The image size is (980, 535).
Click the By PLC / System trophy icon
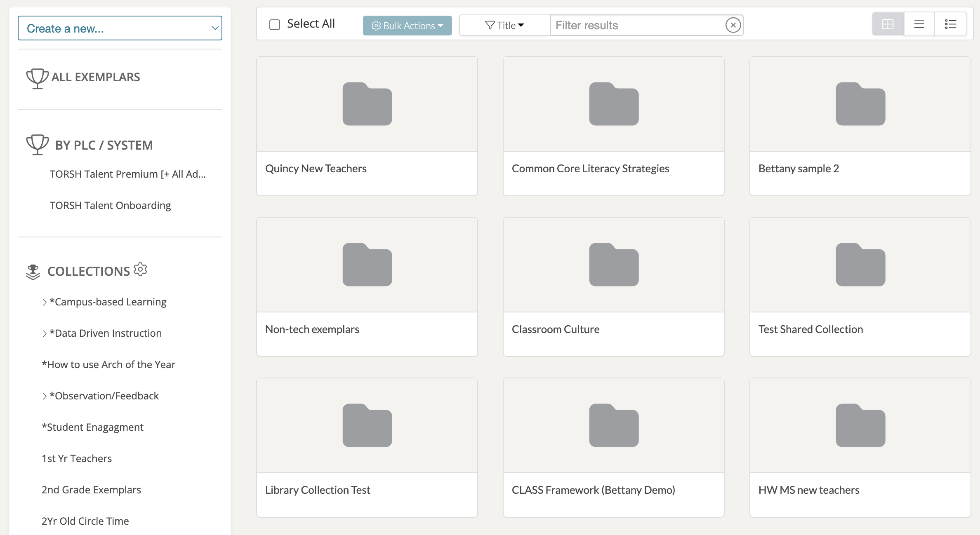(37, 145)
